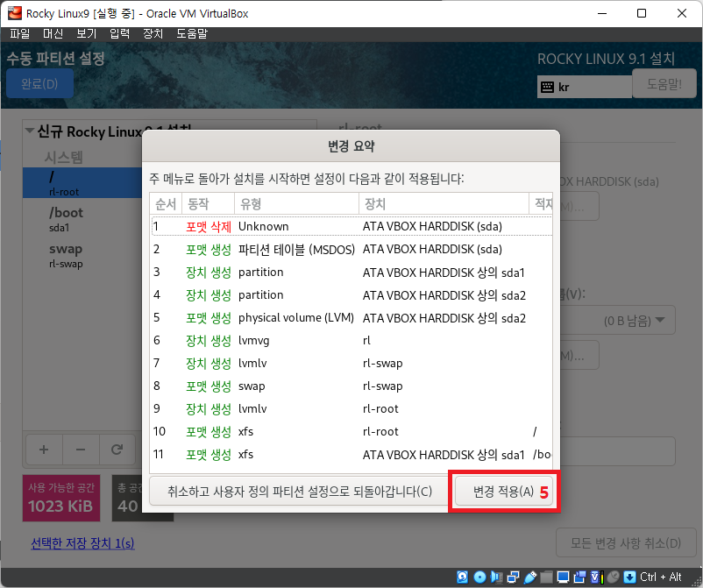Click the shared folders status icon
Screen dimensions: 703x588
point(546,577)
